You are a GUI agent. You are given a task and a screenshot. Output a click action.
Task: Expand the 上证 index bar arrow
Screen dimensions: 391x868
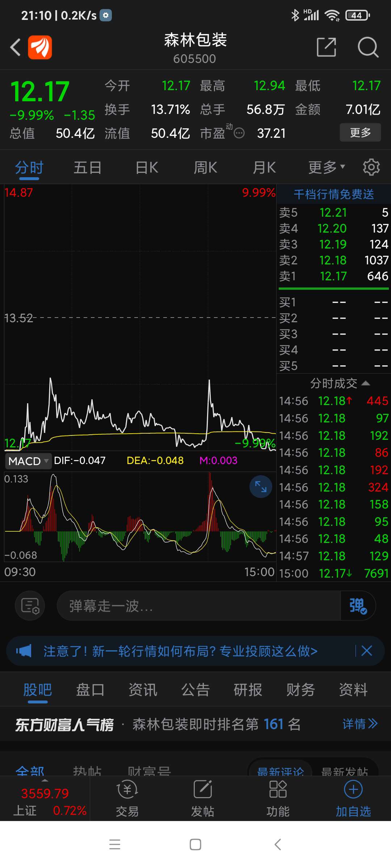(x=45, y=780)
